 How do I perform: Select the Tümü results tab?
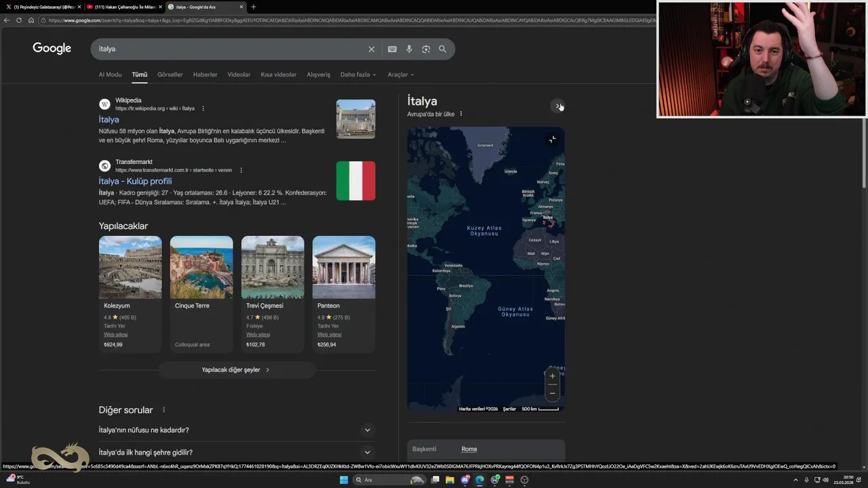tap(140, 75)
